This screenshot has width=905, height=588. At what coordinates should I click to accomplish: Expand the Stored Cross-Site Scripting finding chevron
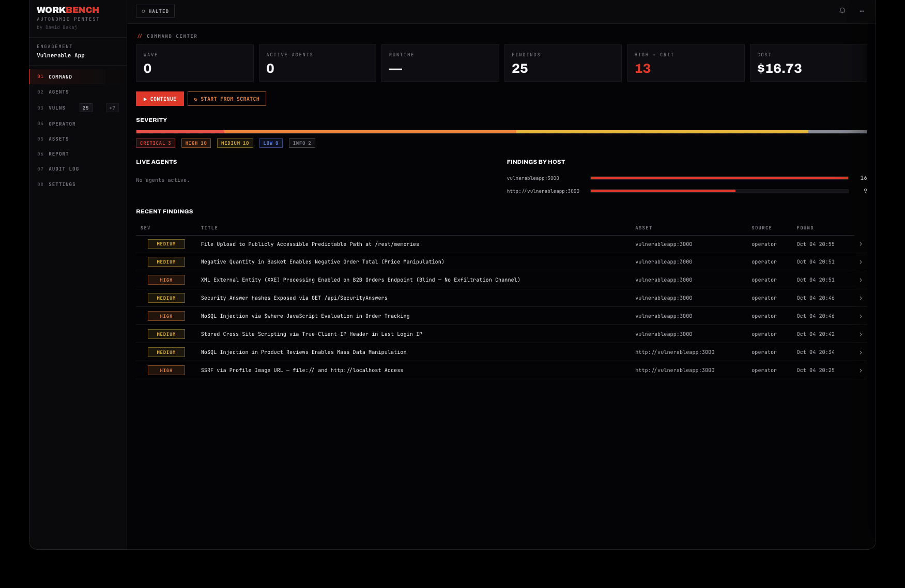861,334
